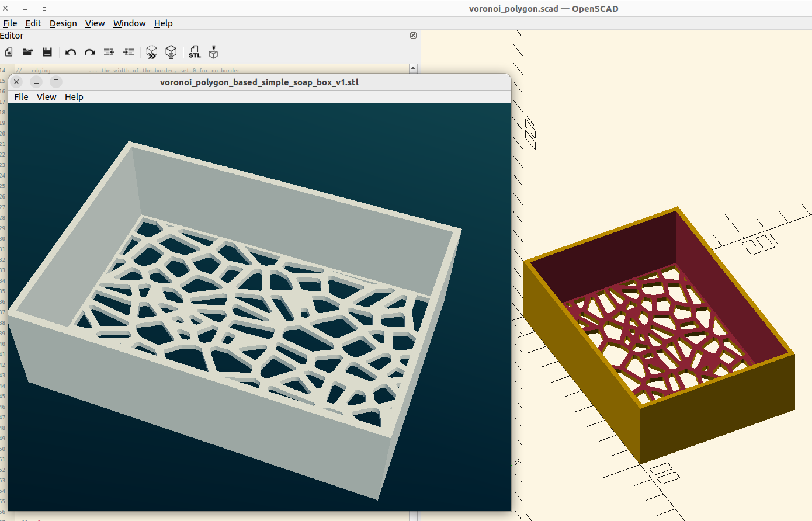The width and height of the screenshot is (812, 521).
Task: Close the Editor panel
Action: (x=413, y=36)
